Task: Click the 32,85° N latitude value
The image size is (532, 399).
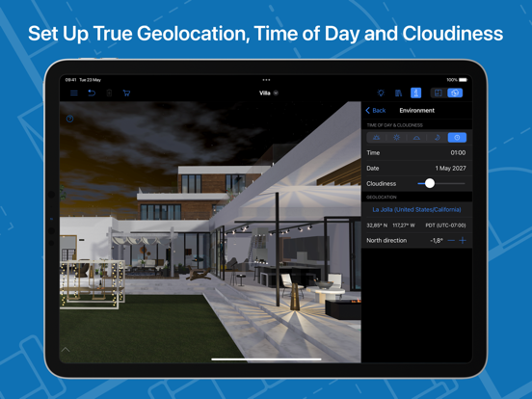Action: 377,226
